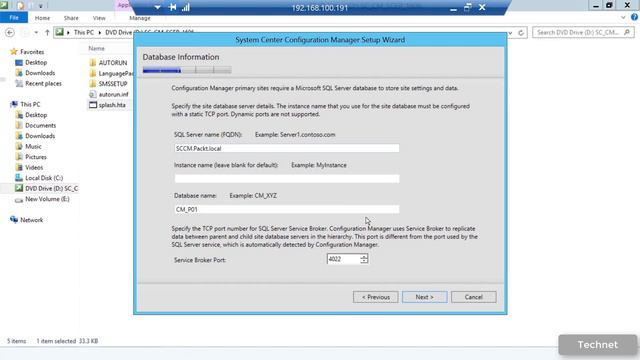Expand the address bar history dropdown

coord(510,33)
